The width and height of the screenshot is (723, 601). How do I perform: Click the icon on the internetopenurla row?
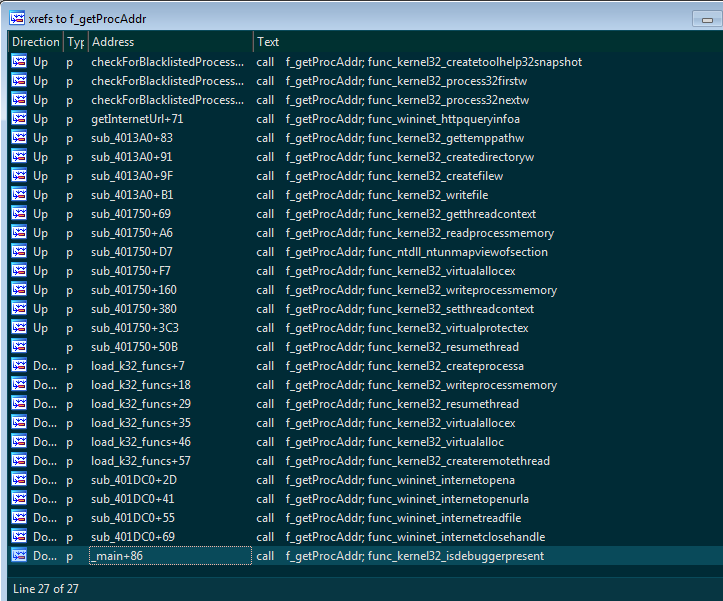point(19,499)
